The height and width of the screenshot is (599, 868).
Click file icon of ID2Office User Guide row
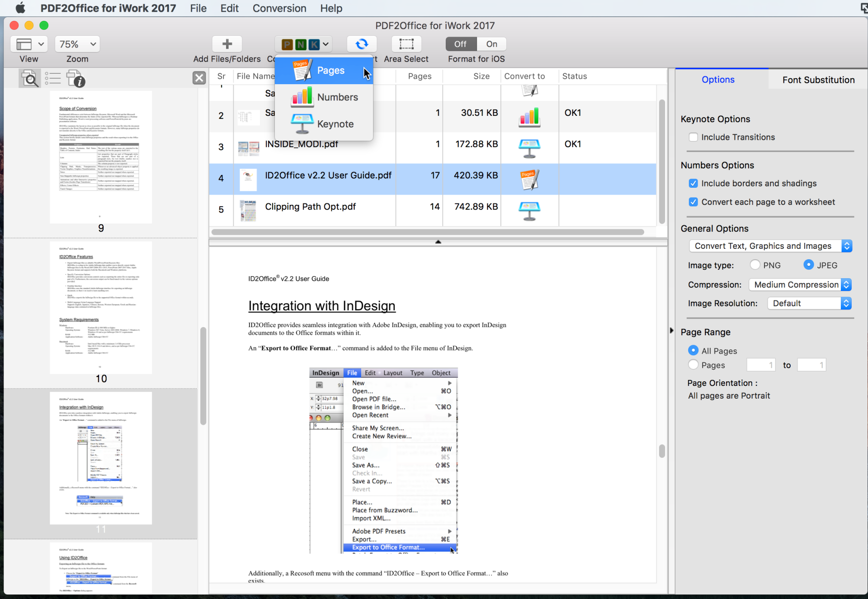click(248, 180)
